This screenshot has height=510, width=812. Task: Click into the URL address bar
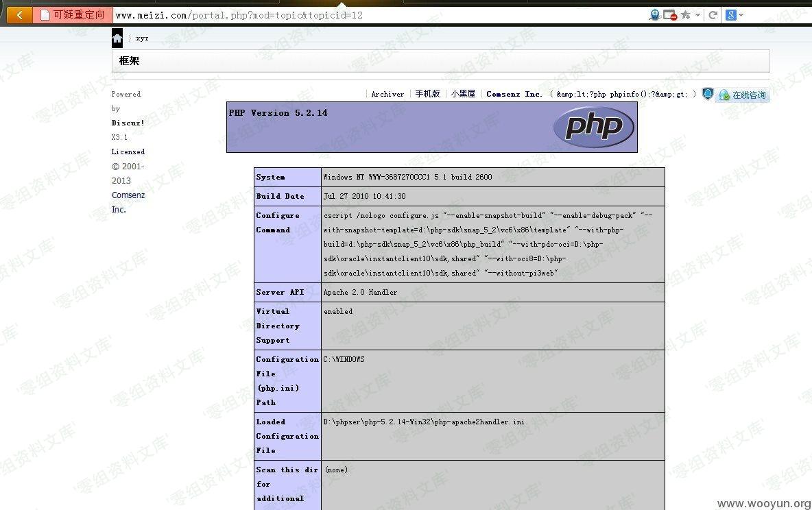point(377,14)
